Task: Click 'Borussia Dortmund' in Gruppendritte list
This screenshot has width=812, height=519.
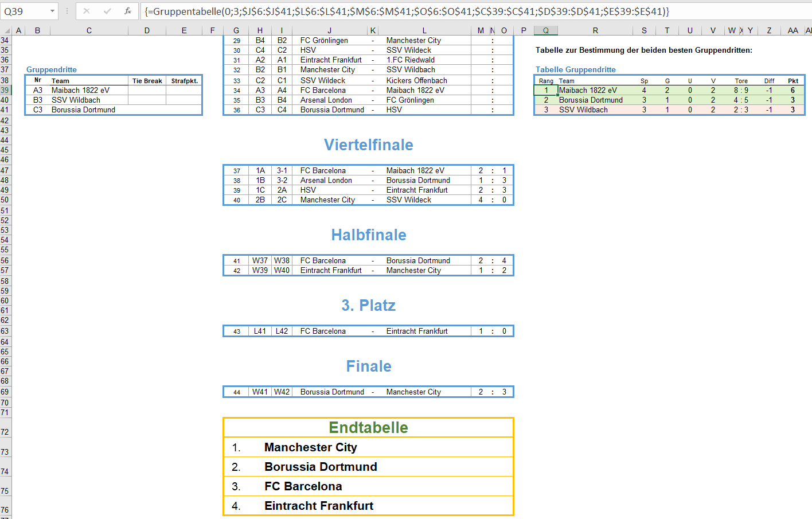Action: 83,110
